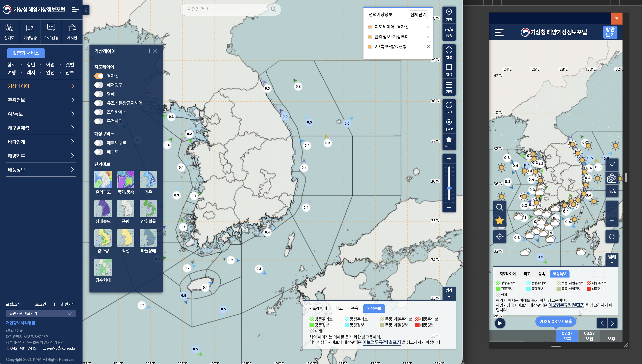Enable the 해저광구 toggle switch
Screen dimensions: 642x364
[99, 85]
